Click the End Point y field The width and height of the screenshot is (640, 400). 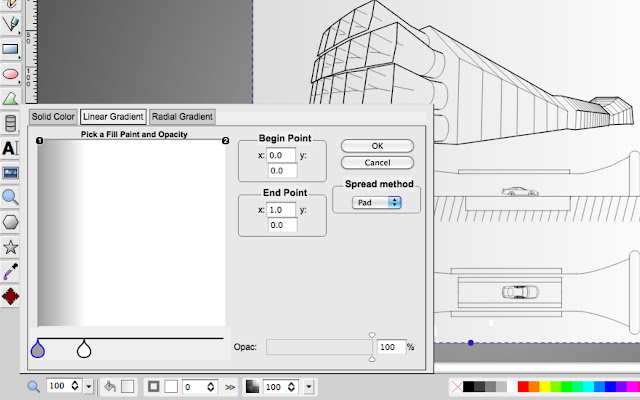(x=282, y=225)
